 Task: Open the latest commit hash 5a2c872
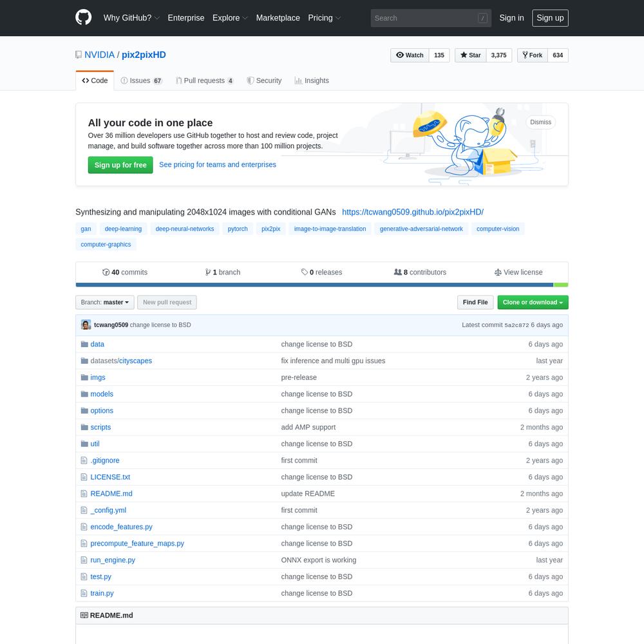coord(516,325)
